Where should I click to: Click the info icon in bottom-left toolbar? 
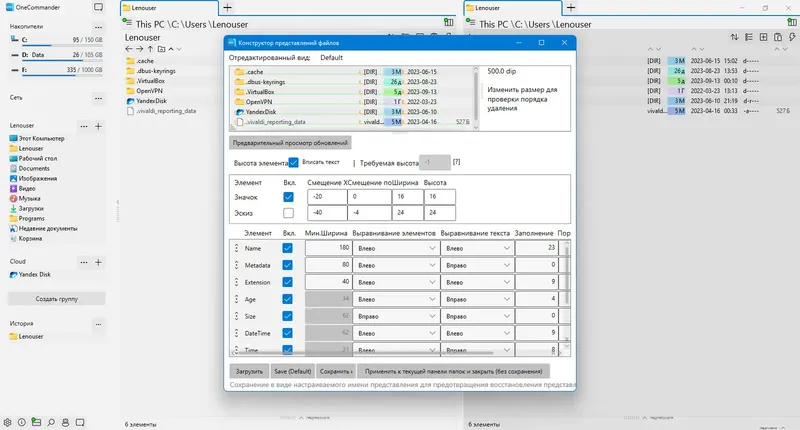22,422
